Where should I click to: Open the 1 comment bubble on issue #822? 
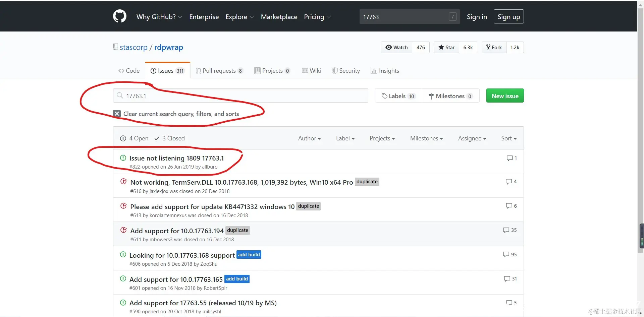(x=512, y=158)
